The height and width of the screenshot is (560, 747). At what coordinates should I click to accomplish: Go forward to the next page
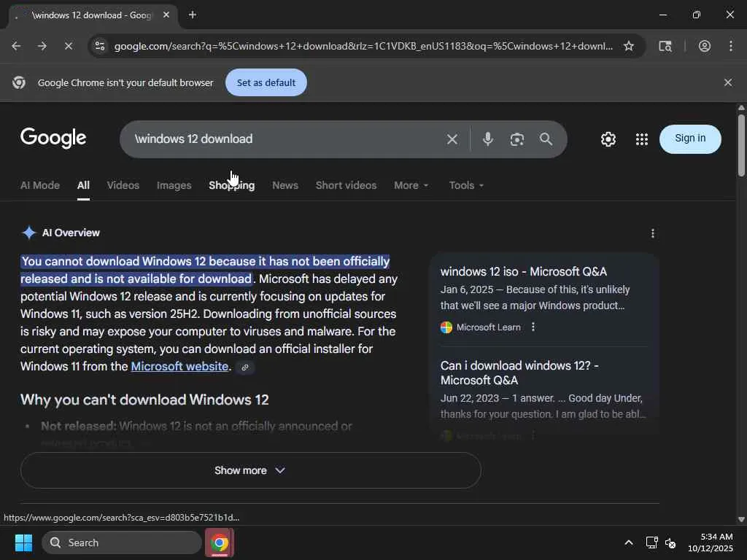point(42,46)
